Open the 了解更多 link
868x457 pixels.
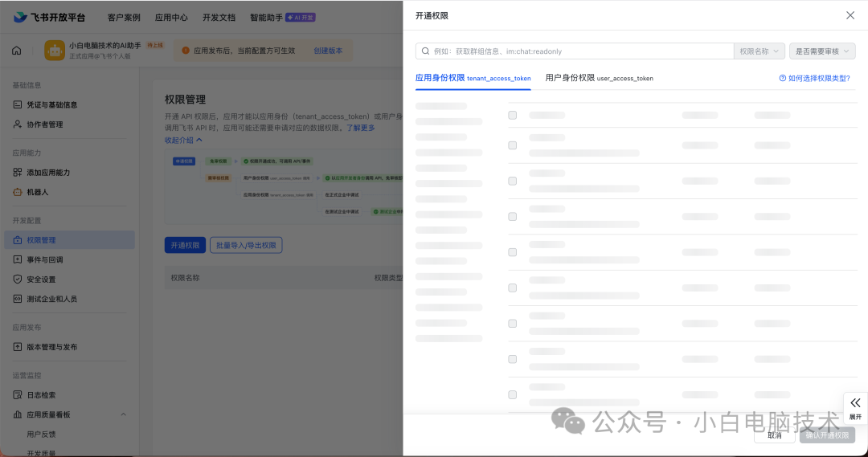point(360,128)
